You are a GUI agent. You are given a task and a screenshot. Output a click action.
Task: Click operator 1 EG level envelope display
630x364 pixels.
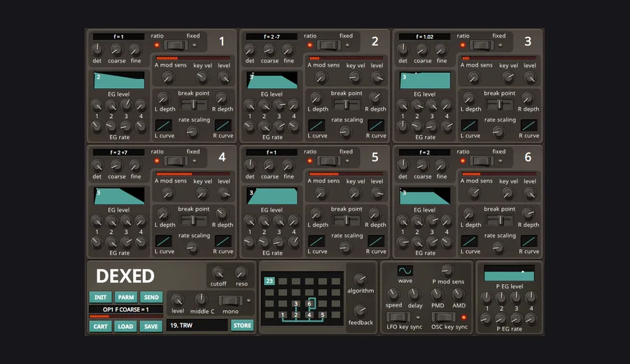(x=119, y=80)
